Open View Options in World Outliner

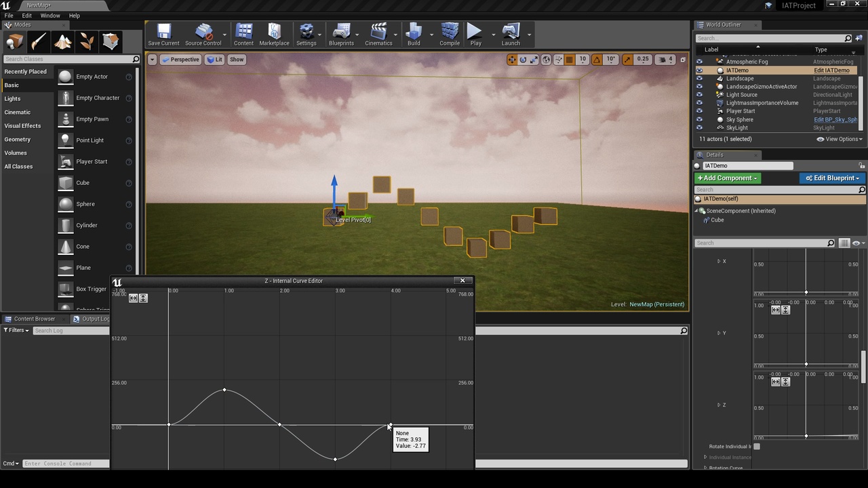click(840, 139)
